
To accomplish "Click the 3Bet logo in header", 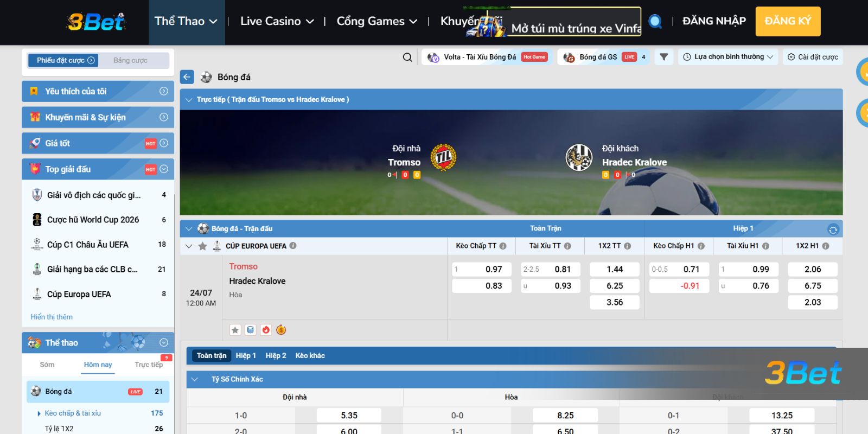I will (96, 22).
